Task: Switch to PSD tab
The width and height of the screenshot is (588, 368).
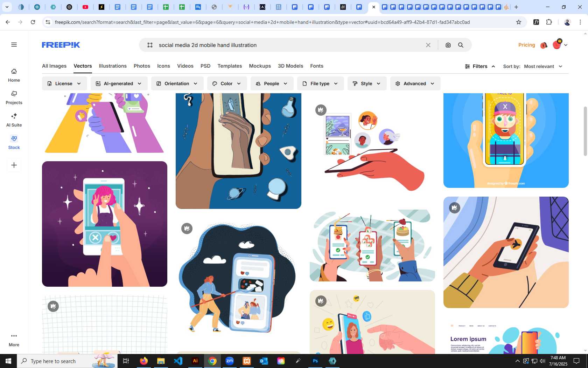Action: [205, 66]
